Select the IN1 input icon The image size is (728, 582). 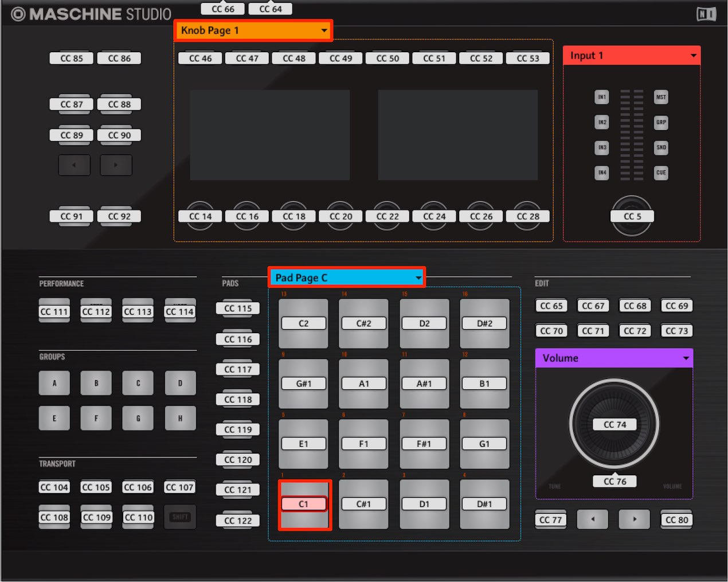(601, 97)
